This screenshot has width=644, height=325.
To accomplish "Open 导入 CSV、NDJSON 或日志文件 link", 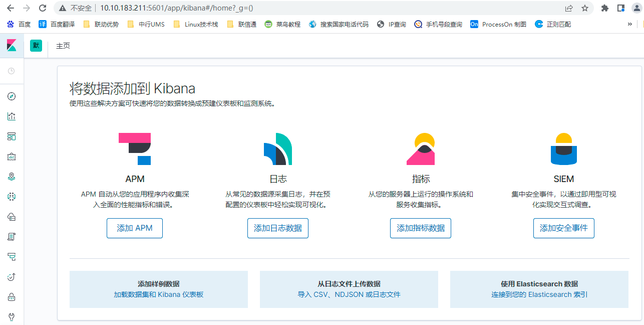I will [349, 294].
